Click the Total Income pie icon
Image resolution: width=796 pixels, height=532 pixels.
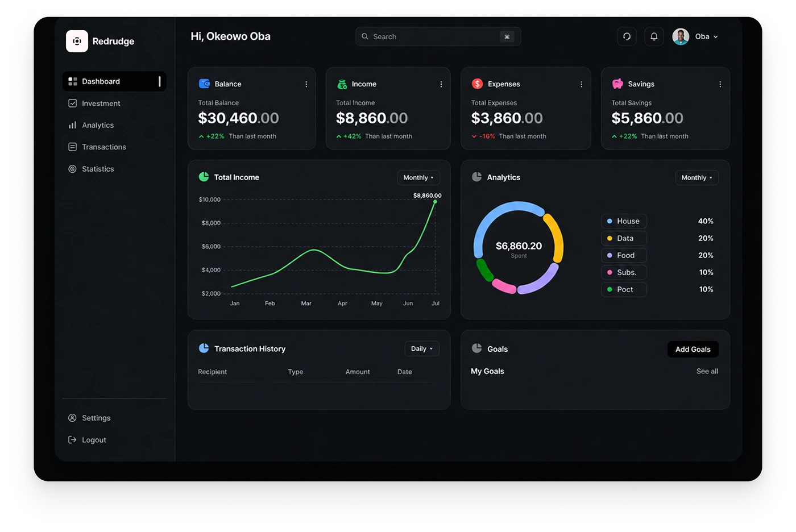[x=204, y=177]
